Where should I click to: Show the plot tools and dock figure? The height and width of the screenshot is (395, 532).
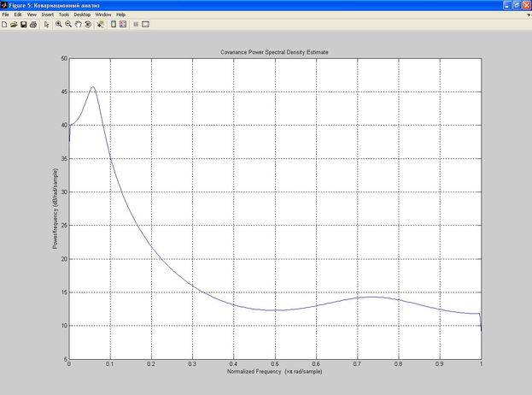click(145, 25)
